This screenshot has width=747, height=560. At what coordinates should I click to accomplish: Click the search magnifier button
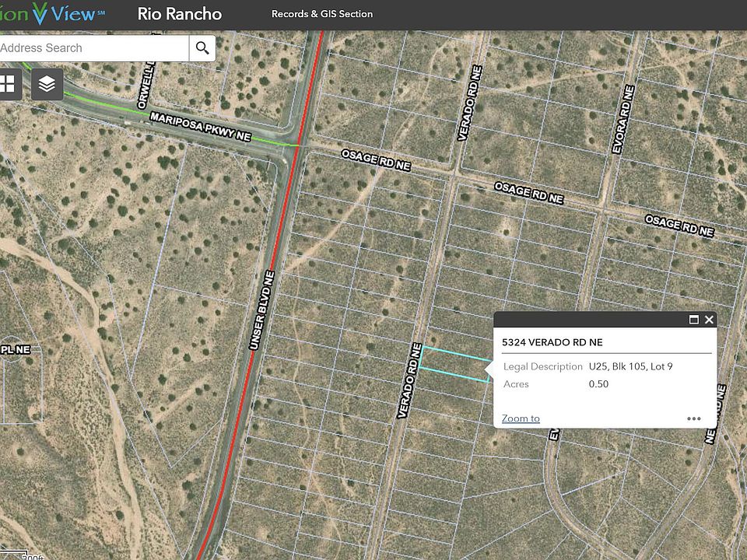coord(202,48)
